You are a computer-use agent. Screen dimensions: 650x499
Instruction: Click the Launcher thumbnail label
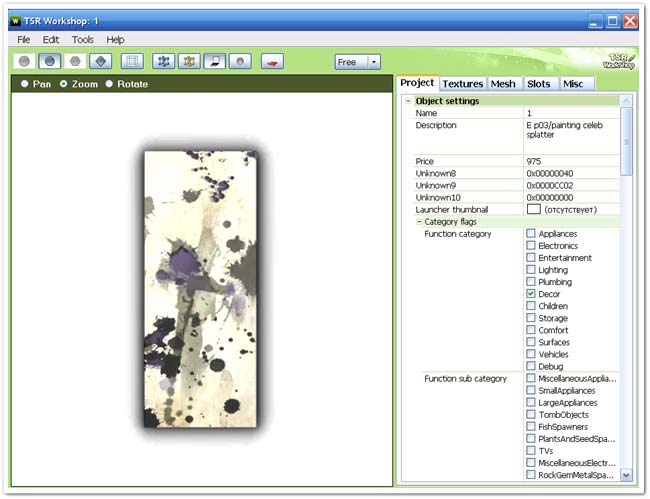pos(452,210)
